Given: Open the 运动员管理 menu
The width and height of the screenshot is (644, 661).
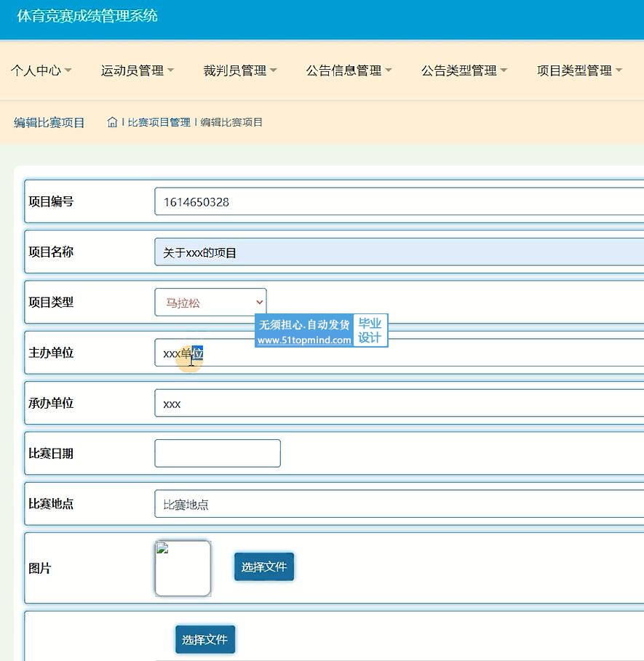Looking at the screenshot, I should [x=138, y=70].
